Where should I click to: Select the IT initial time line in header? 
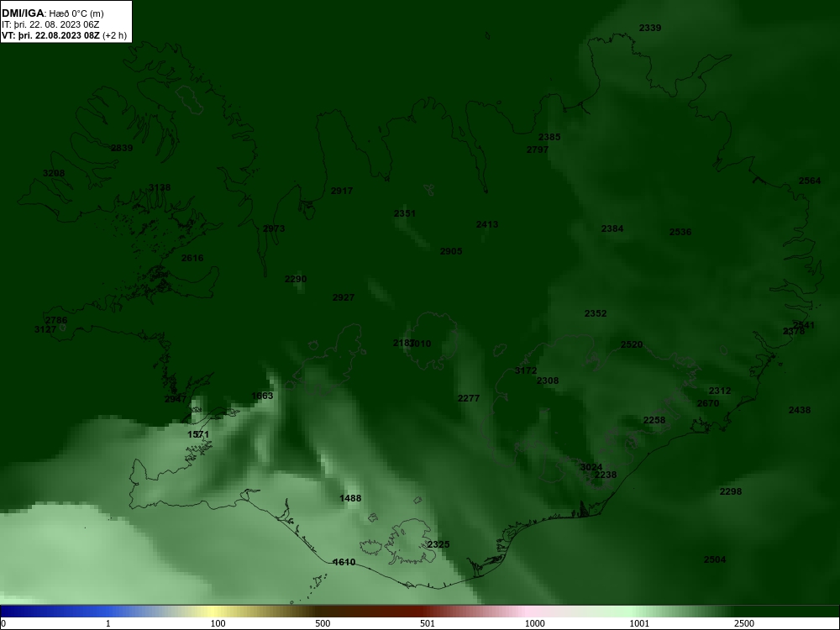click(x=50, y=24)
